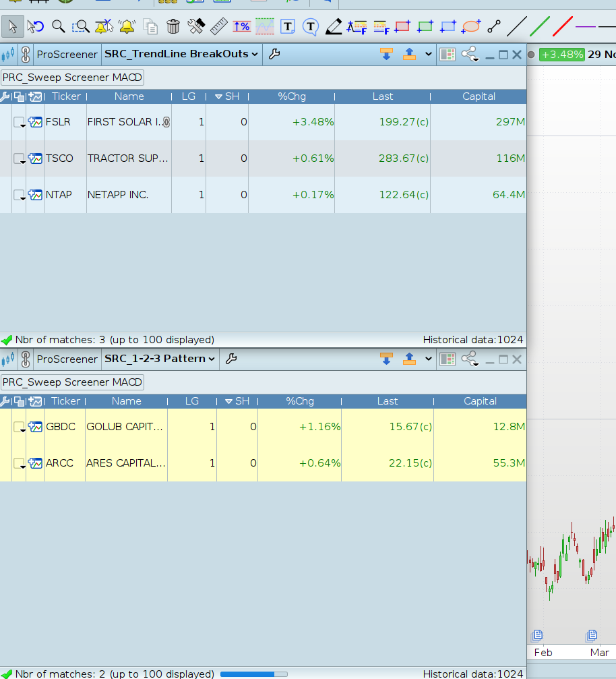The width and height of the screenshot is (616, 679).
Task: Select the Fibonacci fan tool
Action: 357,27
